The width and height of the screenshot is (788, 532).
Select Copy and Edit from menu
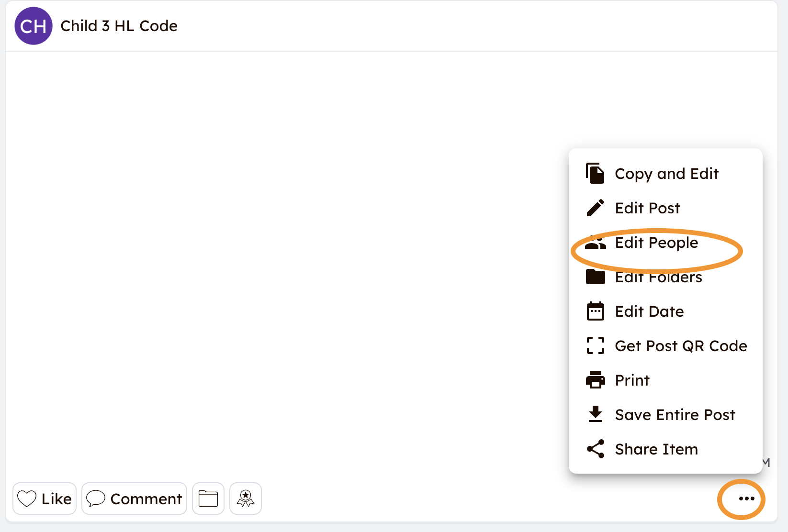tap(665, 173)
